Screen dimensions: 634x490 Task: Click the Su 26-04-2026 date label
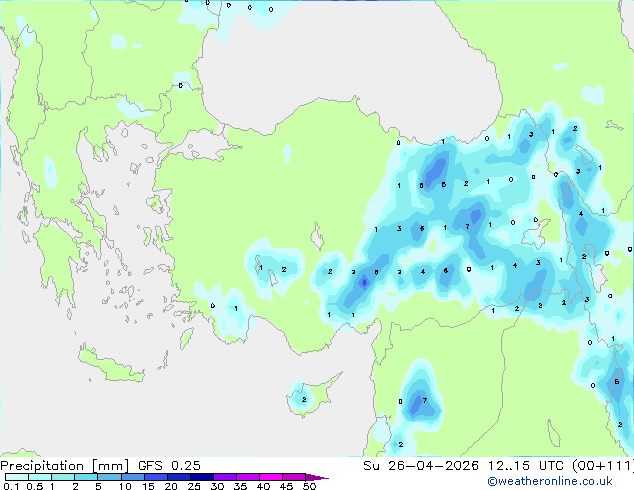tap(421, 466)
